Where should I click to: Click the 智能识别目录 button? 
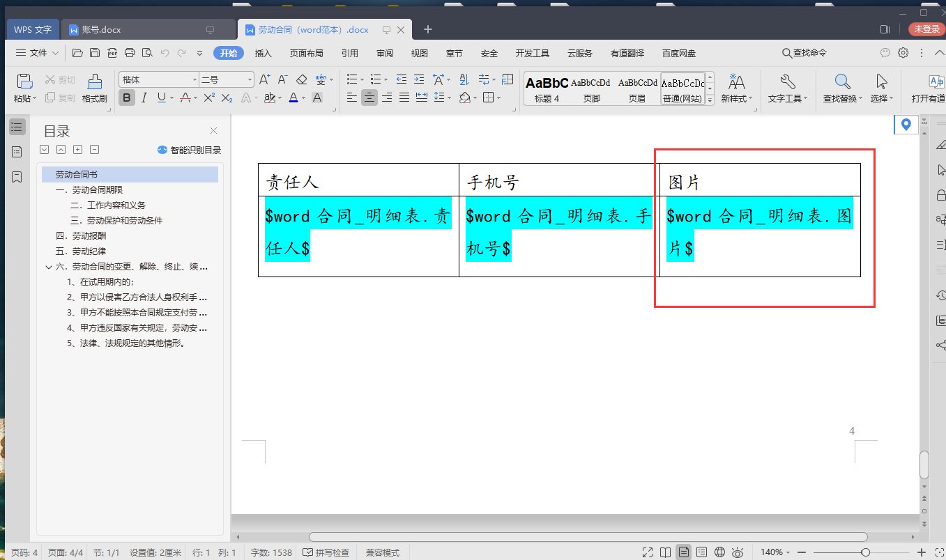click(x=189, y=150)
